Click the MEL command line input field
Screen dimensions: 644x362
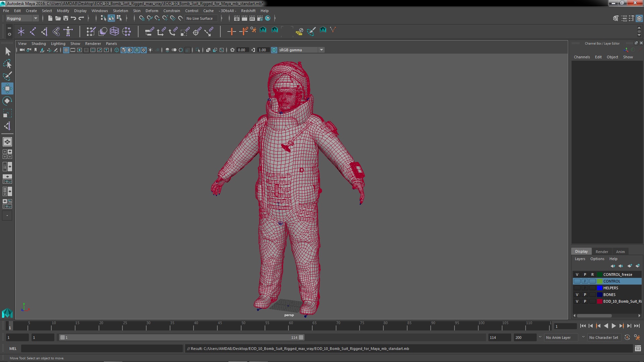102,349
